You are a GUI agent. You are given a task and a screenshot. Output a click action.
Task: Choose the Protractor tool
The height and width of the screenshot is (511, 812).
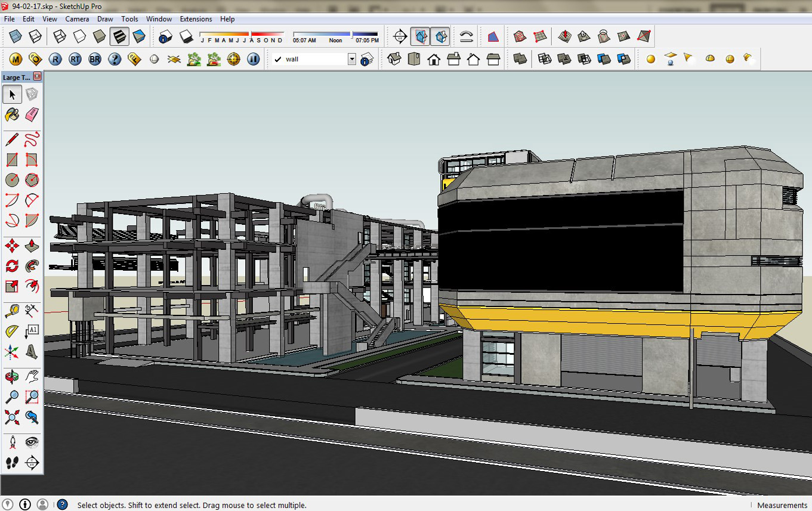pyautogui.click(x=12, y=331)
